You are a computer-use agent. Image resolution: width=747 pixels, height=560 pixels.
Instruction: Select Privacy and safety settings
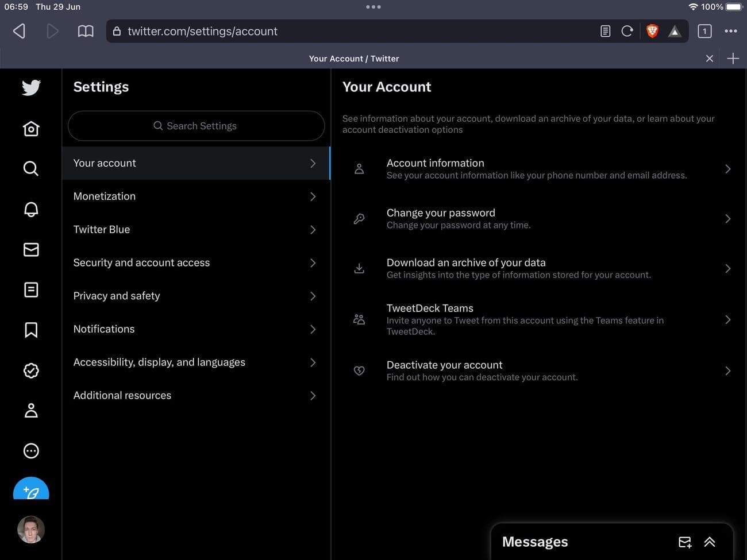[x=195, y=296]
